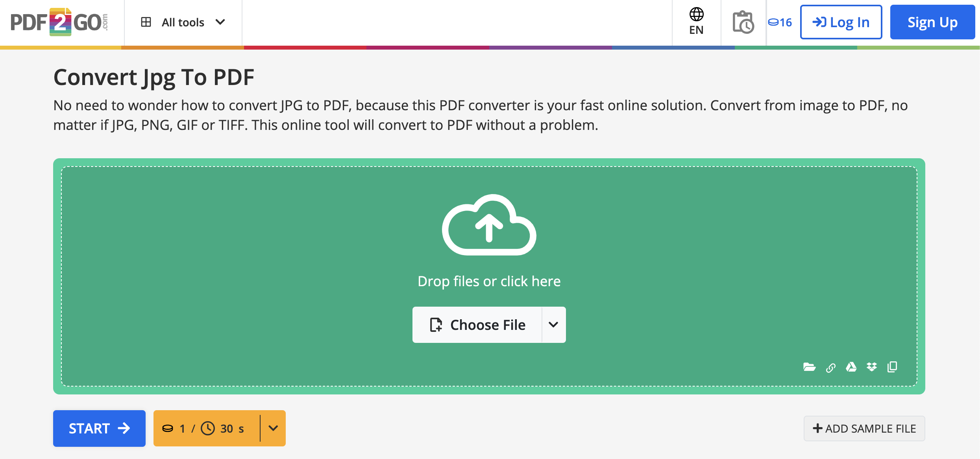Select the Dropbox upload icon
The height and width of the screenshot is (459, 980).
tap(871, 367)
